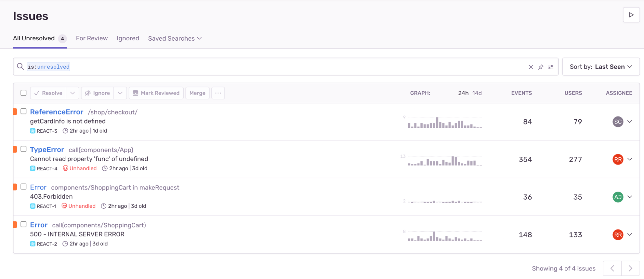Open assignee dropdown chevron for TypeError
Screen dimensions: 644x279
(630, 159)
